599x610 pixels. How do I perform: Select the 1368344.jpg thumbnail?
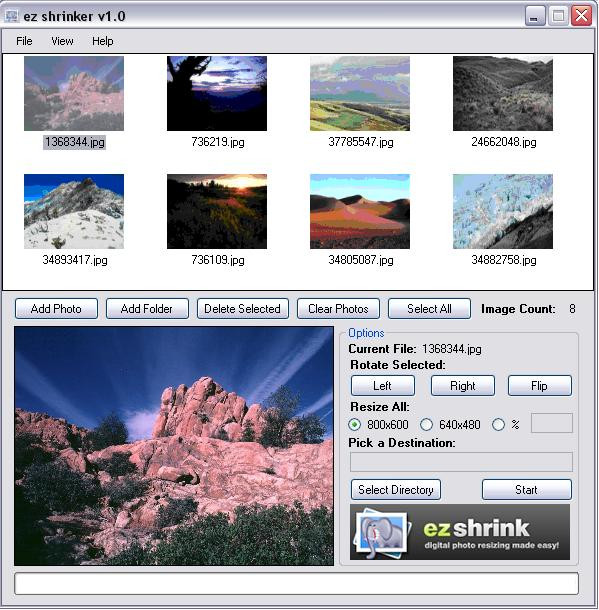click(x=74, y=93)
